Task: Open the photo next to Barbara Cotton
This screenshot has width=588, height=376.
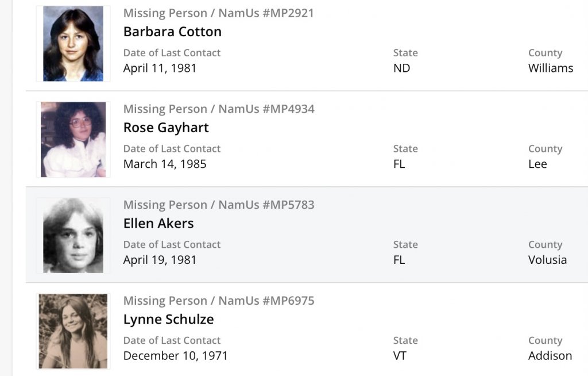Action: coord(73,44)
